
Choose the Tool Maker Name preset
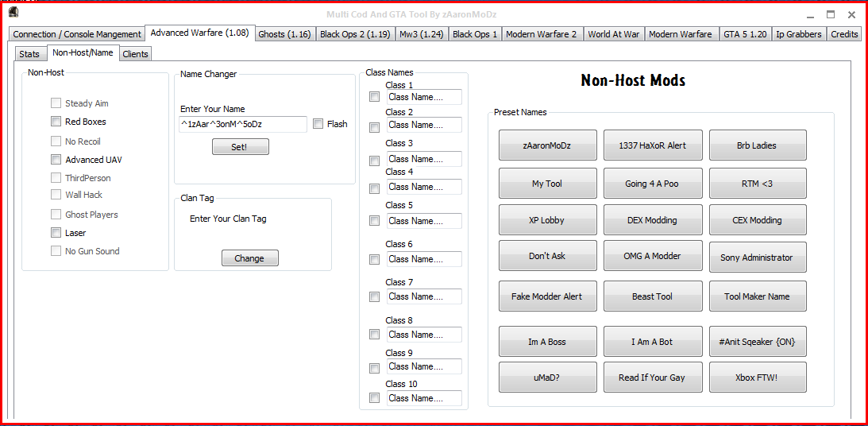(758, 296)
